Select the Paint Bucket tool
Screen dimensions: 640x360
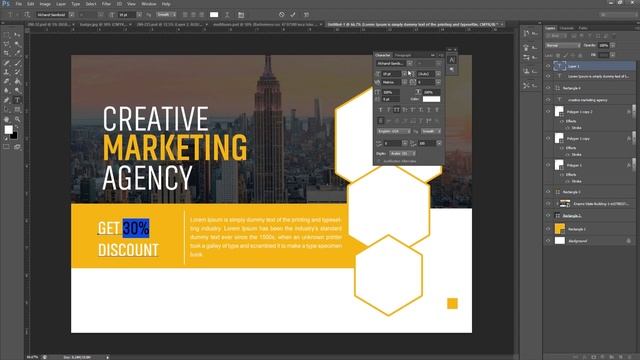(17, 81)
